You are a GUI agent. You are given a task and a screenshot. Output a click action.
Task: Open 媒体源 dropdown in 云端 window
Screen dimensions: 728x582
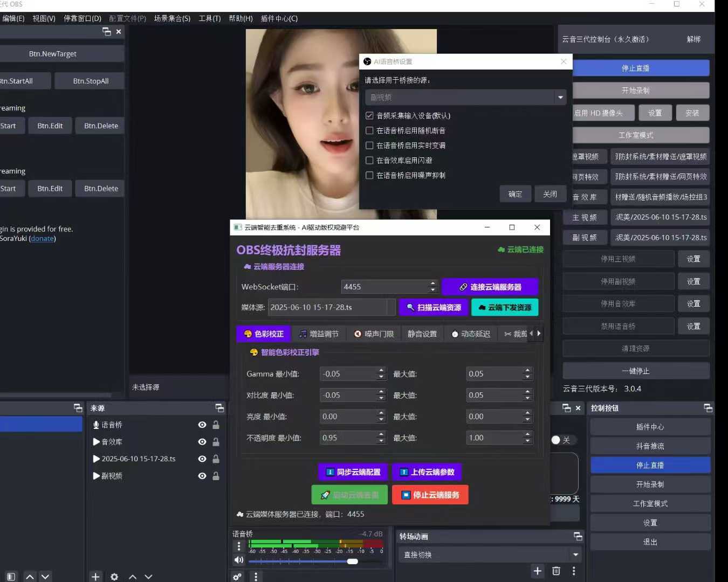(332, 307)
